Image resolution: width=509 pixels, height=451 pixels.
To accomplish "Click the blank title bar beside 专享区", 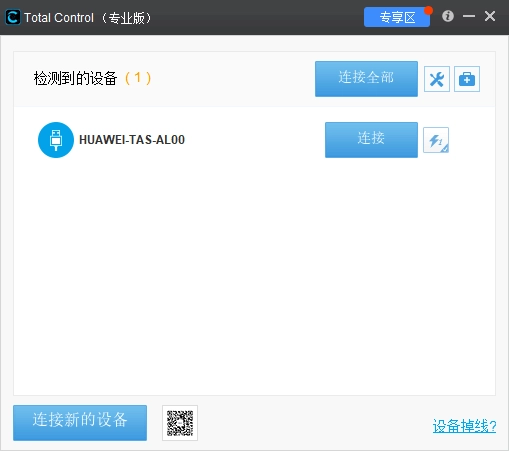I will point(257,17).
